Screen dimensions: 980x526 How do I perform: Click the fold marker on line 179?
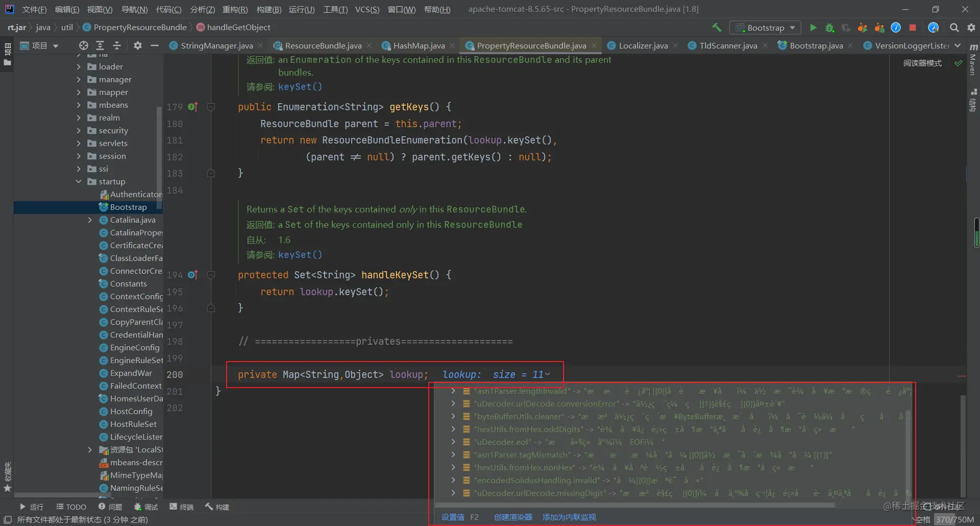coord(211,107)
